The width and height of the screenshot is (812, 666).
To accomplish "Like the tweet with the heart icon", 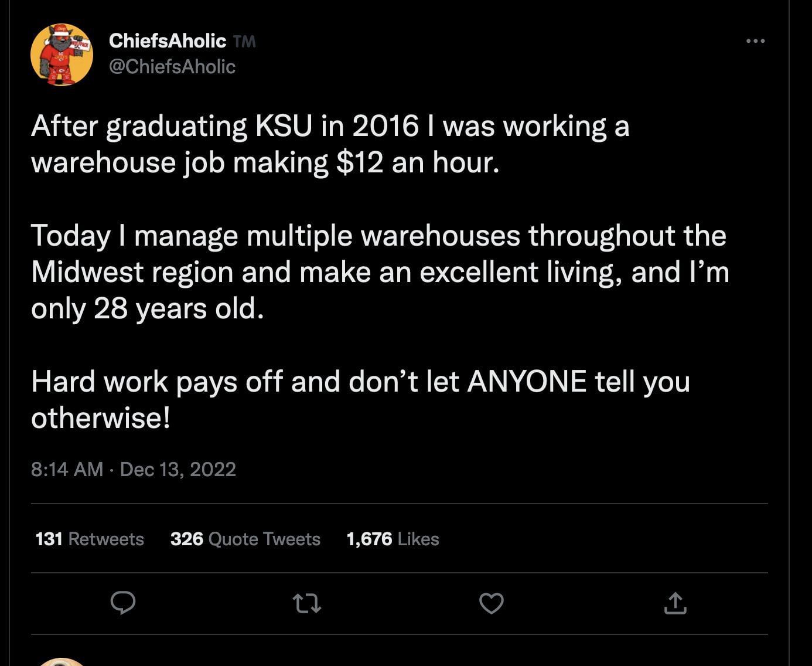I will coord(491,603).
